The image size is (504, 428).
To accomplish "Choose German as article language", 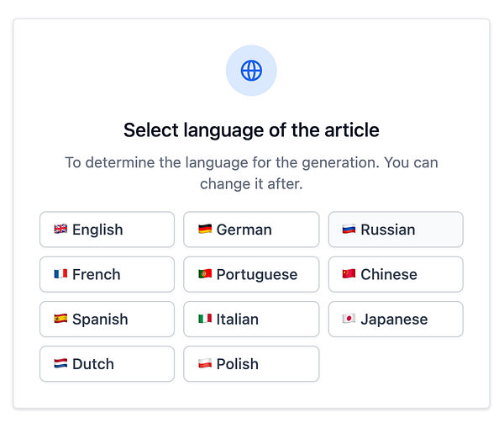I will click(251, 230).
